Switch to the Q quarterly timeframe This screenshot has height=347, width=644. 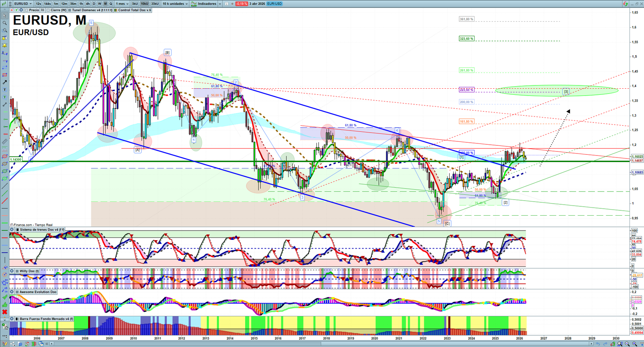111,4
